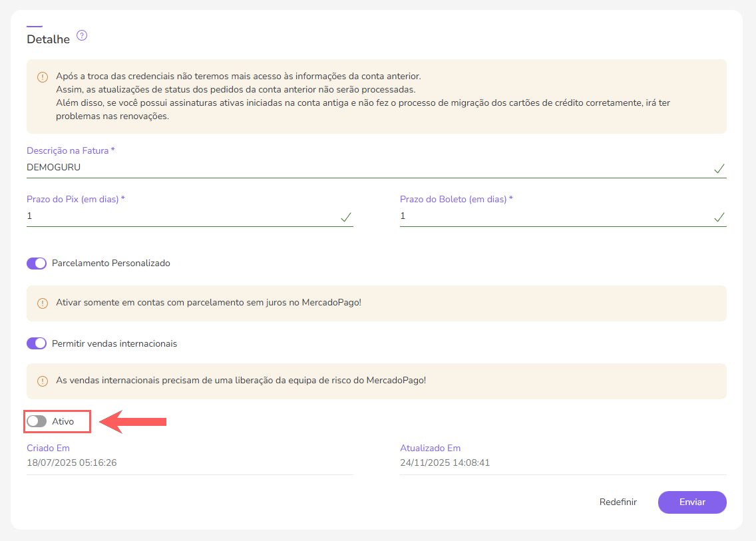Click the green checkmark in Prazo do Boleto
This screenshot has height=541, width=756.
pyautogui.click(x=719, y=217)
